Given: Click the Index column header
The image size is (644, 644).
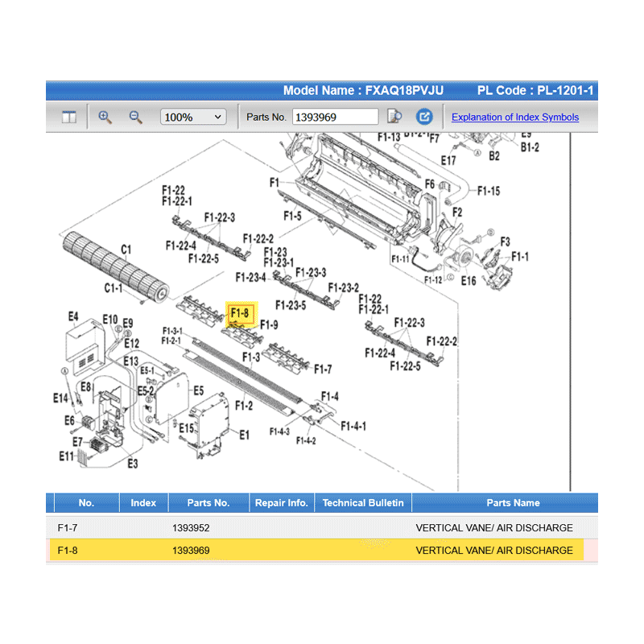Looking at the screenshot, I should point(143,502).
